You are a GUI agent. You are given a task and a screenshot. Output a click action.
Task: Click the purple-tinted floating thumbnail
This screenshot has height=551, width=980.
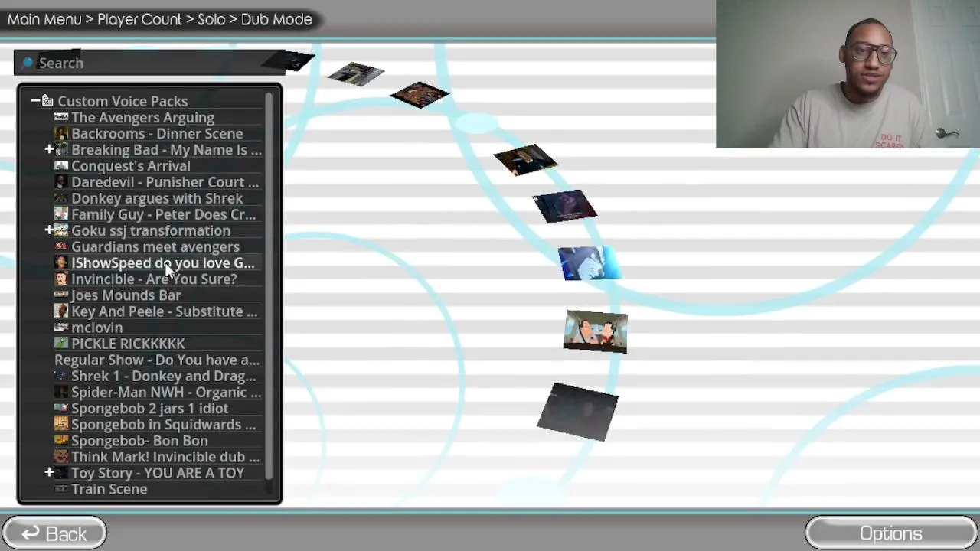click(565, 207)
